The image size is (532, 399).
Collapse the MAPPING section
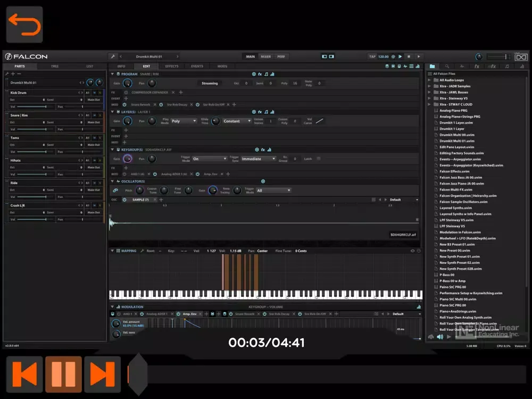(x=112, y=251)
